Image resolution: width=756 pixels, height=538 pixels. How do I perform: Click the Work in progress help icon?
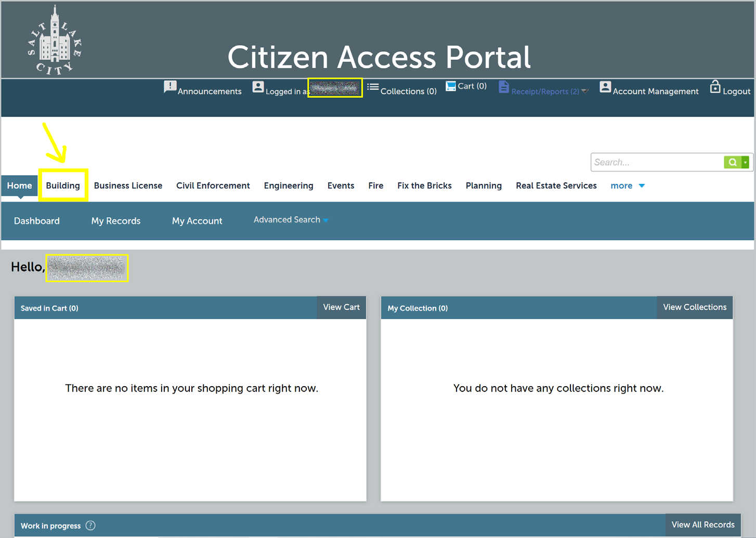90,526
